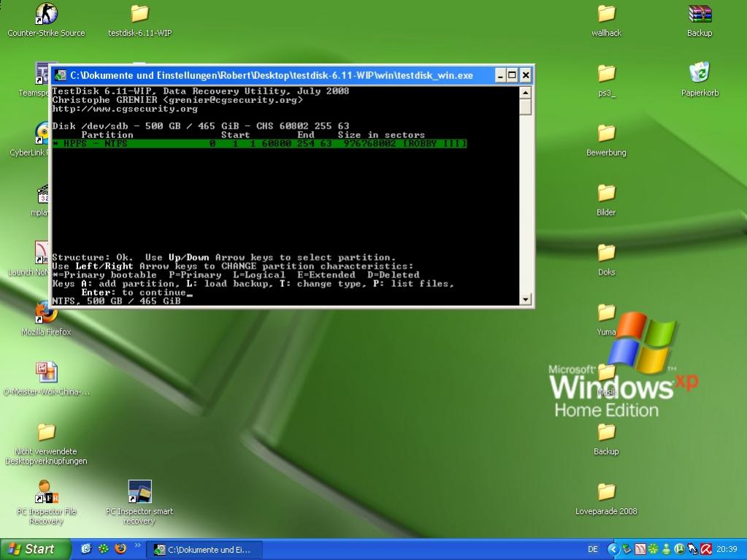Select the Mozilla Firefox desktop shortcut
The image size is (747, 560).
click(46, 319)
